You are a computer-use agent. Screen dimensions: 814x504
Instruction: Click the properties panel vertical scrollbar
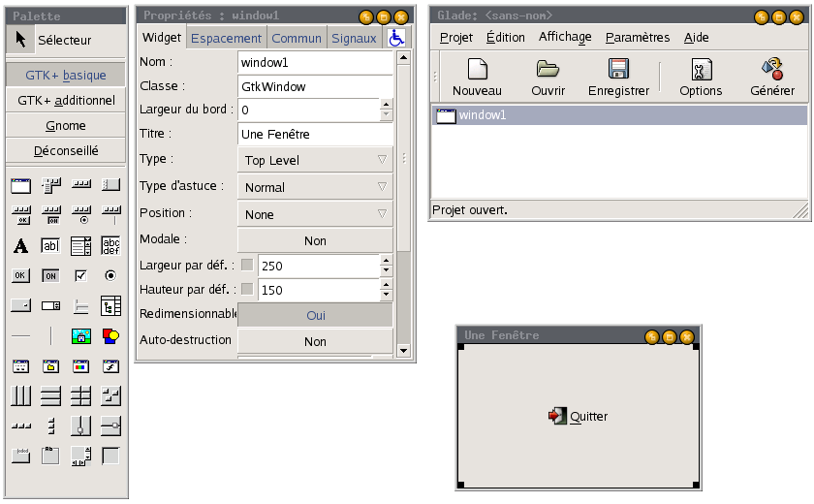pos(403,204)
